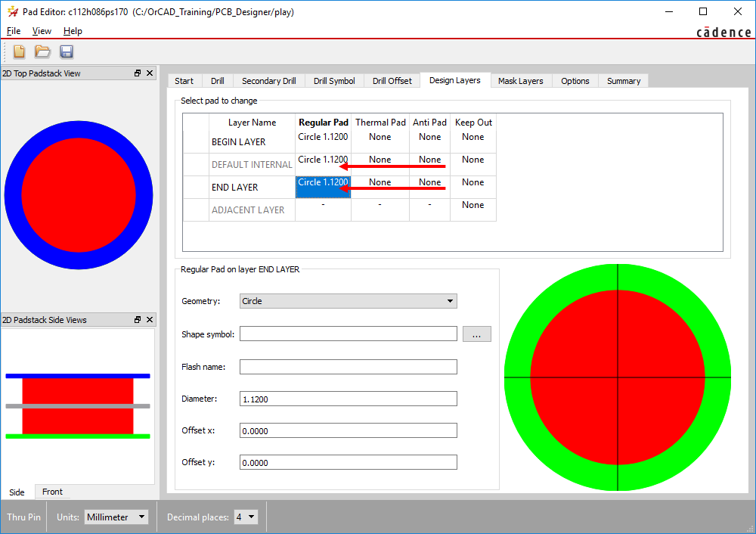Select BEGIN LAYER Anti Pad cell
Screen dimensions: 756x534
click(429, 142)
